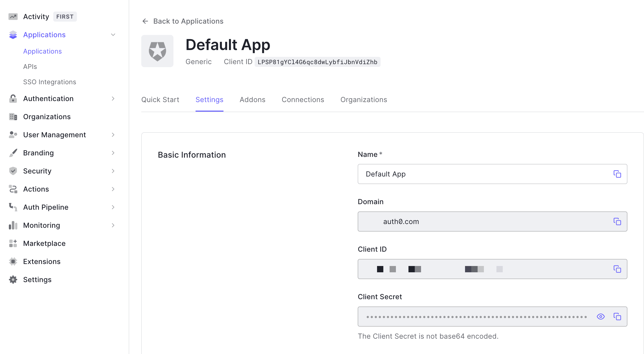Toggle Client Secret visibility eye icon
Image resolution: width=644 pixels, height=354 pixels.
(x=601, y=317)
